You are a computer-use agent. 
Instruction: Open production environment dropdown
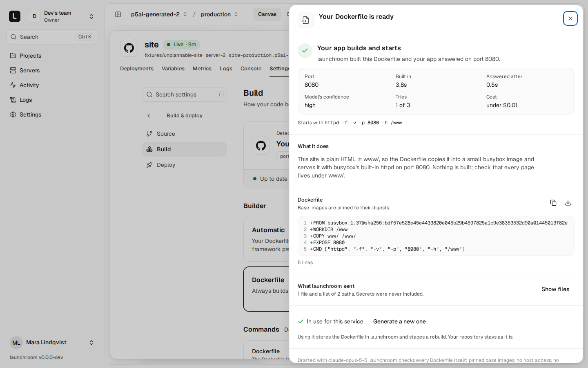coord(219,14)
